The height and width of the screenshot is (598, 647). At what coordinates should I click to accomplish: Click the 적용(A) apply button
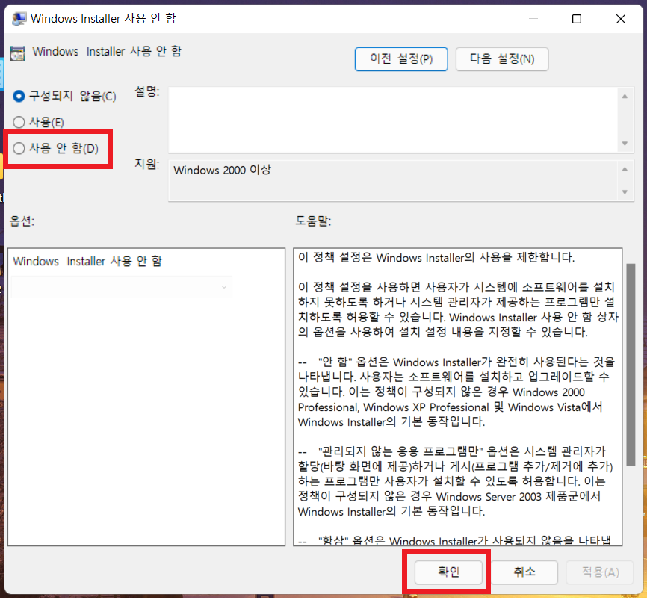tap(600, 572)
